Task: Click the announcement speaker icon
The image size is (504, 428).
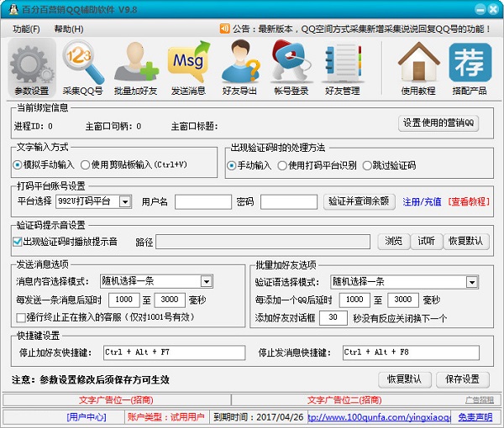Action: pyautogui.click(x=224, y=29)
